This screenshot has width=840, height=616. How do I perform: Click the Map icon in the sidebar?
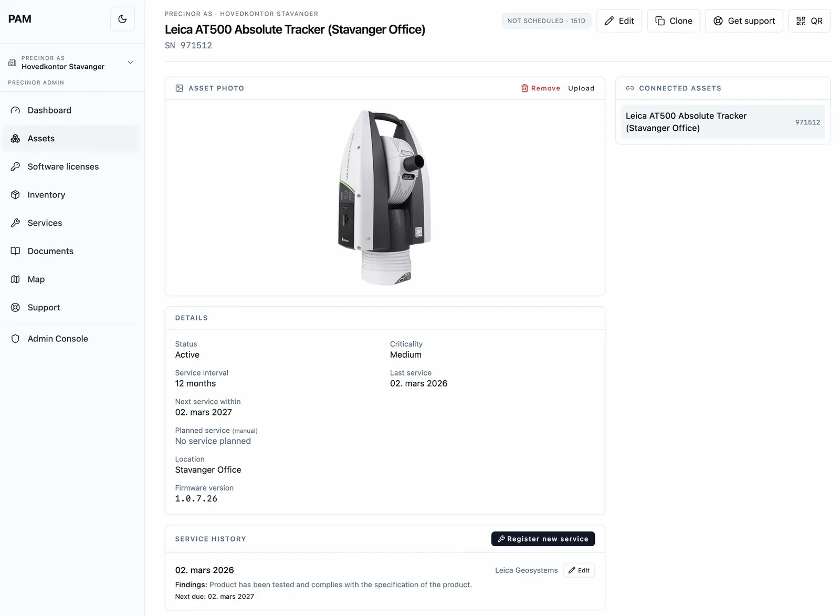point(15,279)
